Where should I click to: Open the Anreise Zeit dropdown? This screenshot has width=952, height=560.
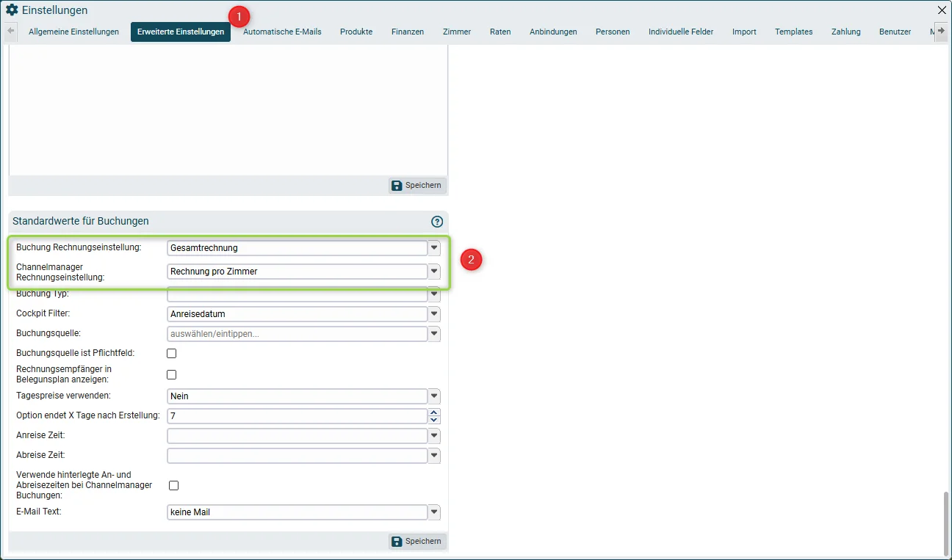[434, 436]
